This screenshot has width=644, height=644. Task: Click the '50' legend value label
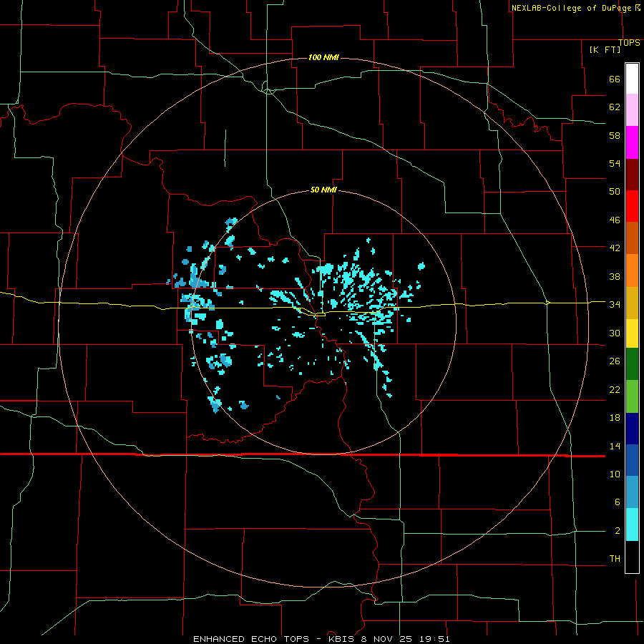[615, 191]
